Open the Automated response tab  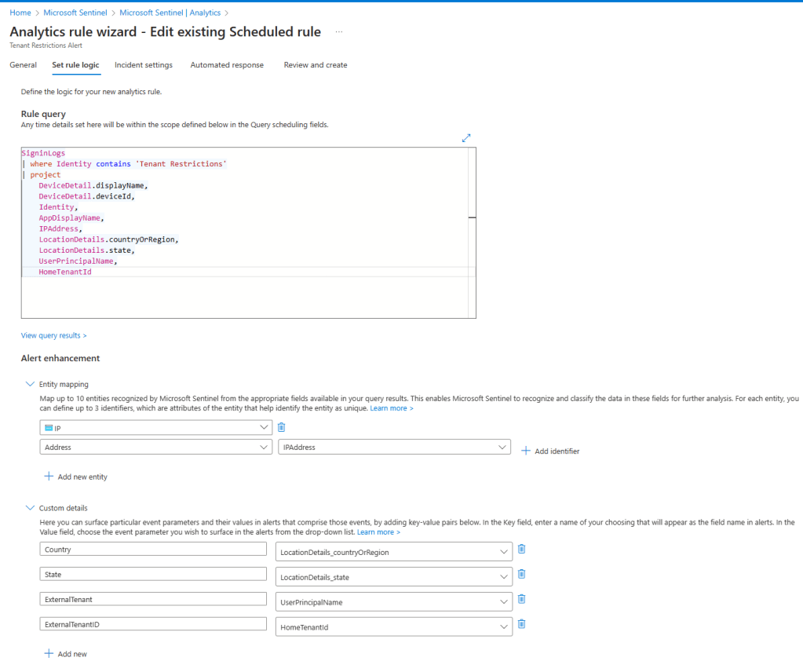click(x=227, y=65)
